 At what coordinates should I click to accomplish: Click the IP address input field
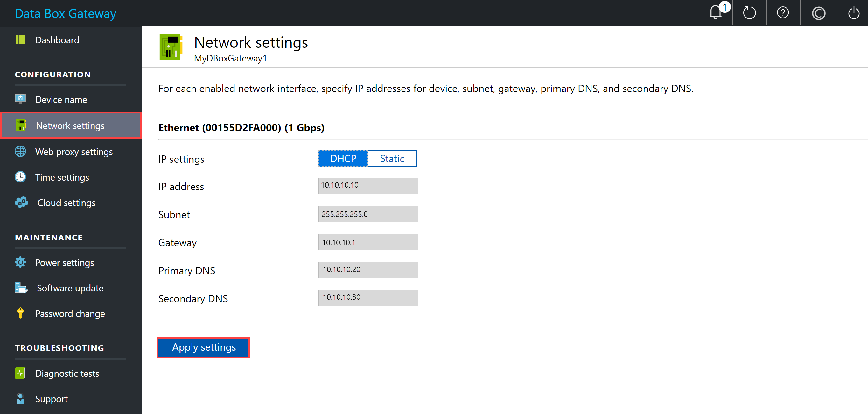tap(367, 185)
